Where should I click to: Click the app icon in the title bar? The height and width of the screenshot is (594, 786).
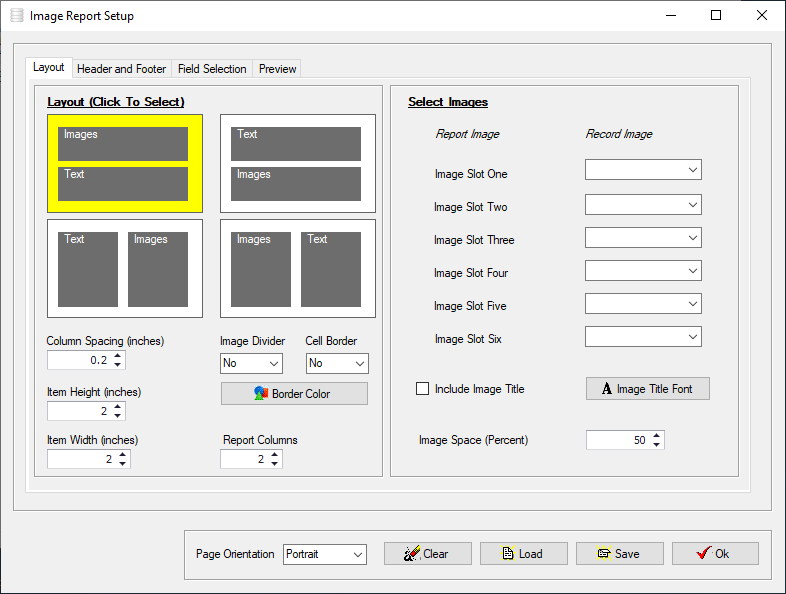(x=17, y=16)
